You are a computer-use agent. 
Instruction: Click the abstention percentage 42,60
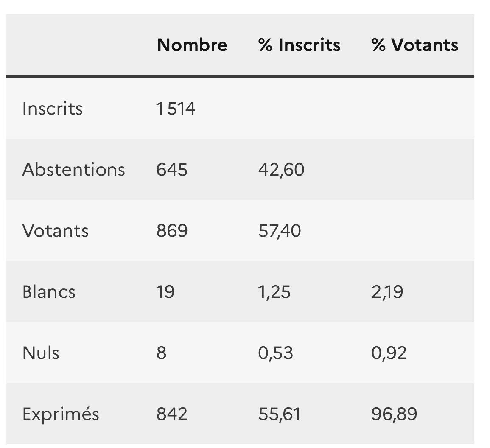point(281,170)
